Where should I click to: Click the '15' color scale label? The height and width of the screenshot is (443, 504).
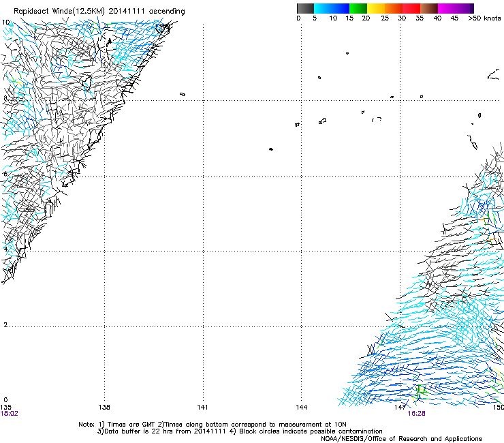[x=349, y=18]
